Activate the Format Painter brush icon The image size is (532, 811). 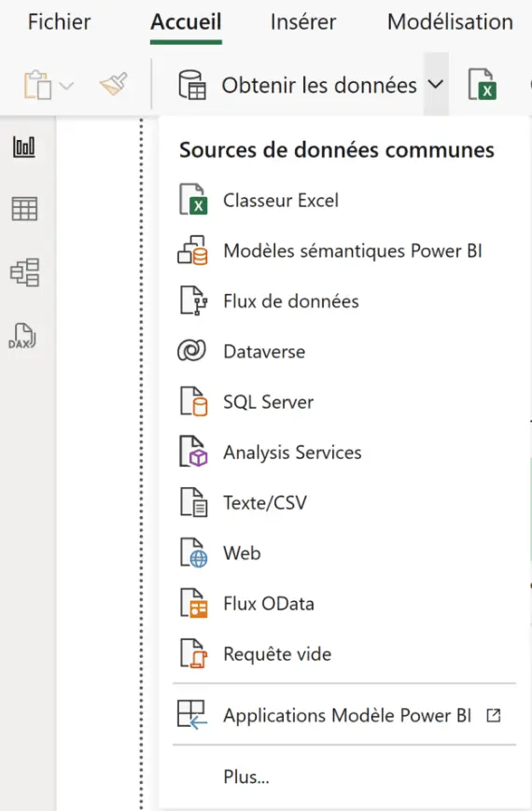click(113, 84)
